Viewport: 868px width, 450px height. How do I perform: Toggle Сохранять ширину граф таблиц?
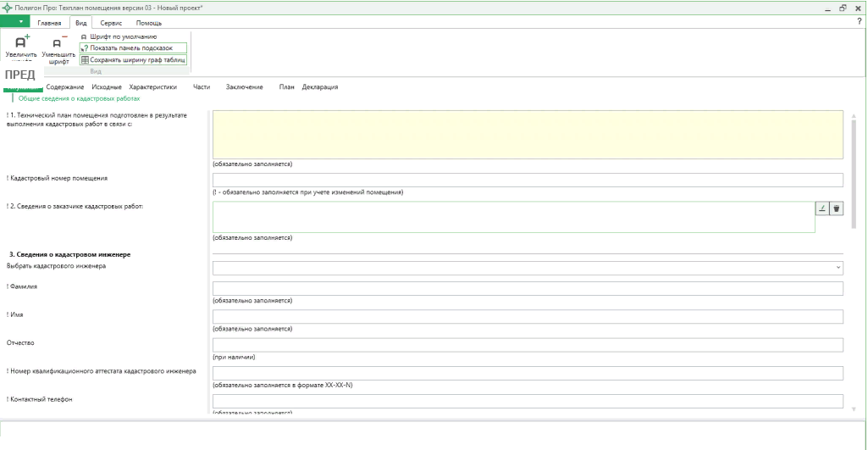point(132,60)
